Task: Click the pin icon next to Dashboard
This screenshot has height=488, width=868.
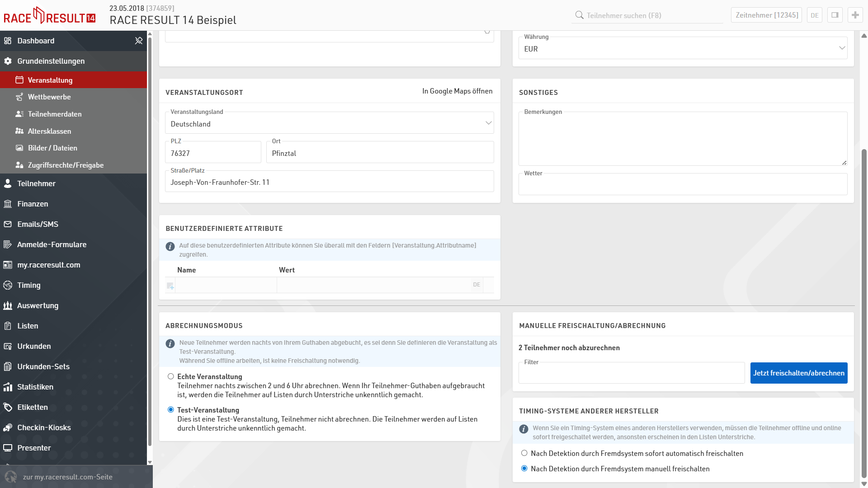Action: point(139,41)
